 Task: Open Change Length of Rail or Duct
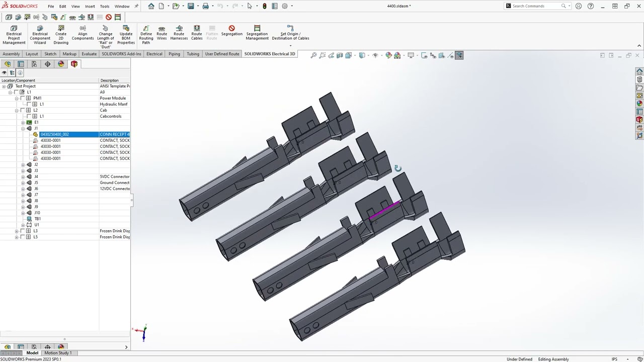click(105, 37)
